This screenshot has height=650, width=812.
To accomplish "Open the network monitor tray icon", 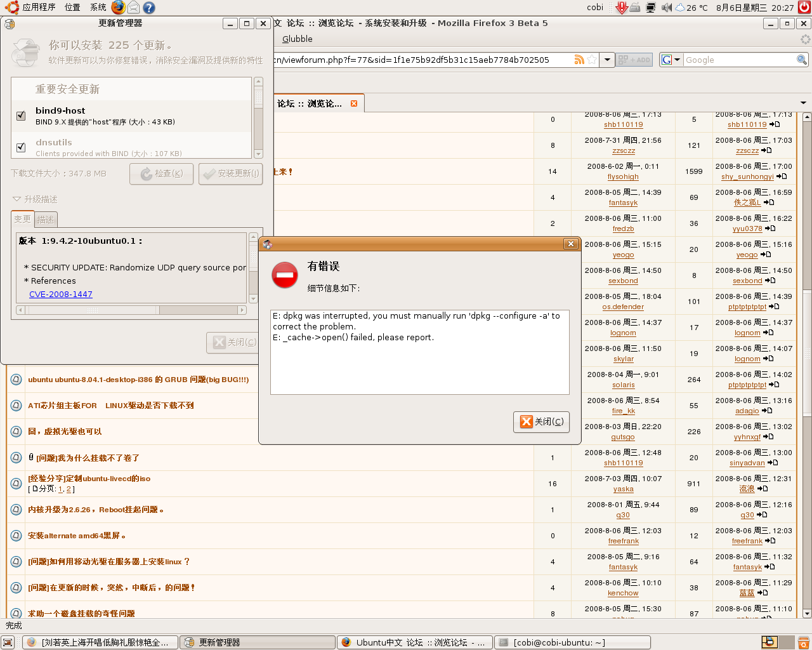I will coord(651,8).
